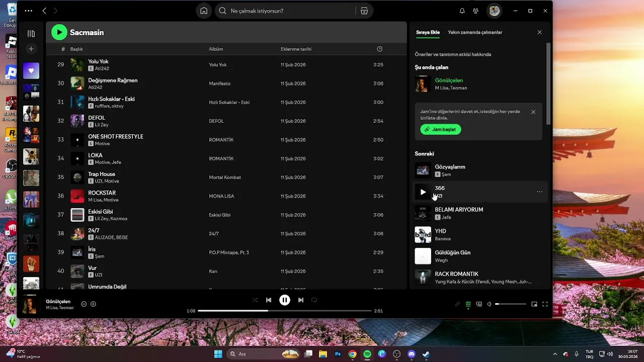Open Photoshop in the Windows taskbar
The image size is (644, 362).
pos(338,354)
